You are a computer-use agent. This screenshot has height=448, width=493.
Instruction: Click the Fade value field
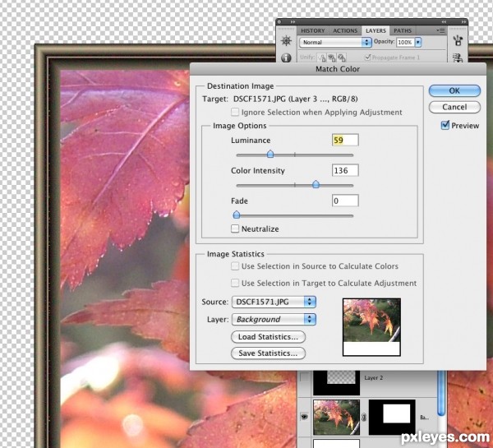tap(345, 201)
